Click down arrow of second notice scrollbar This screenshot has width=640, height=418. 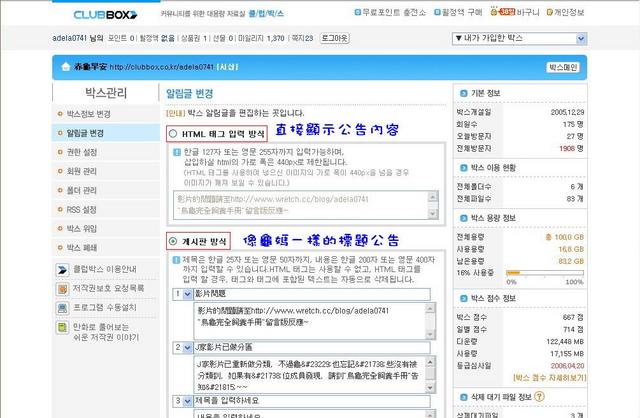tap(430, 388)
